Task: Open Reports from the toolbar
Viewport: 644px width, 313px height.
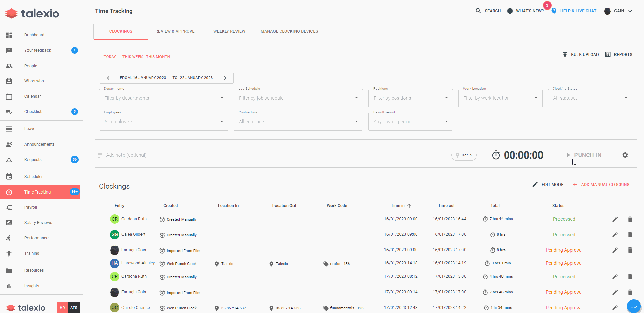Action: (619, 54)
